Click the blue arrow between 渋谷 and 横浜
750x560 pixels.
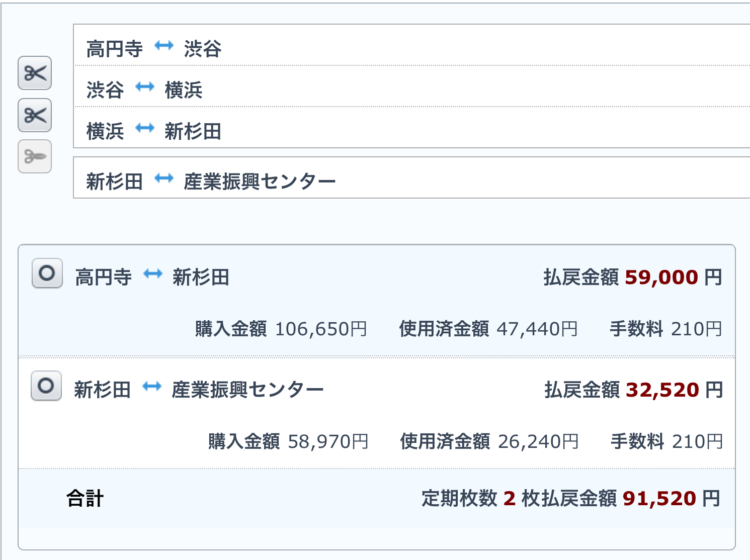(145, 87)
